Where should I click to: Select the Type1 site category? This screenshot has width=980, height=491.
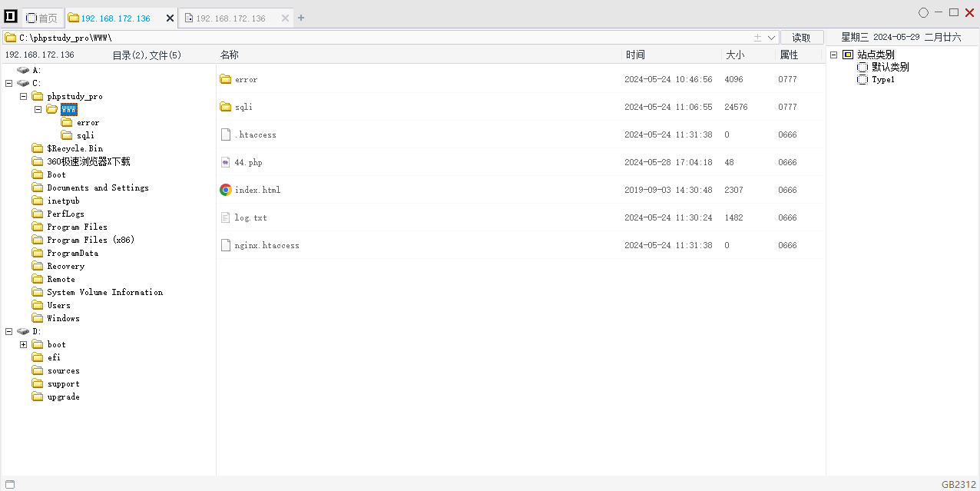[x=882, y=79]
